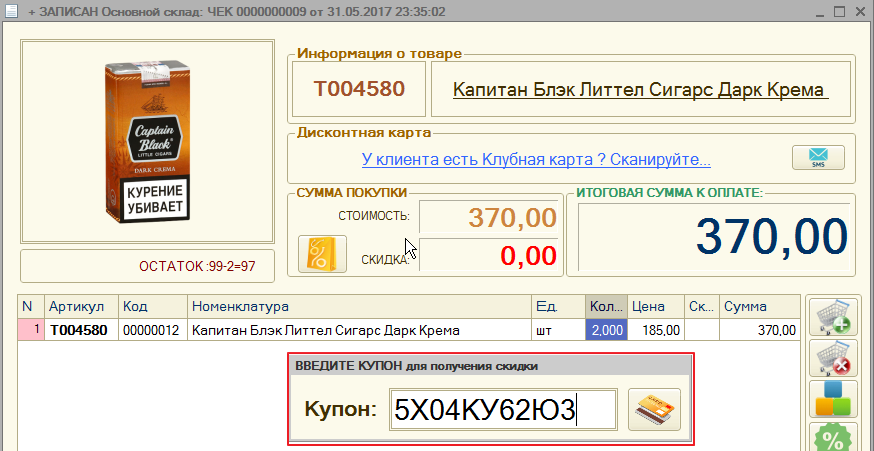The width and height of the screenshot is (874, 451).
Task: Click the coupon panel header ВВЕДИТЕ КУПОН
Action: click(491, 366)
